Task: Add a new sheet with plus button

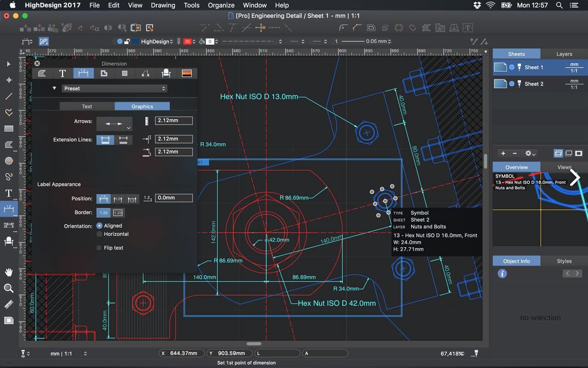Action: pyautogui.click(x=503, y=153)
